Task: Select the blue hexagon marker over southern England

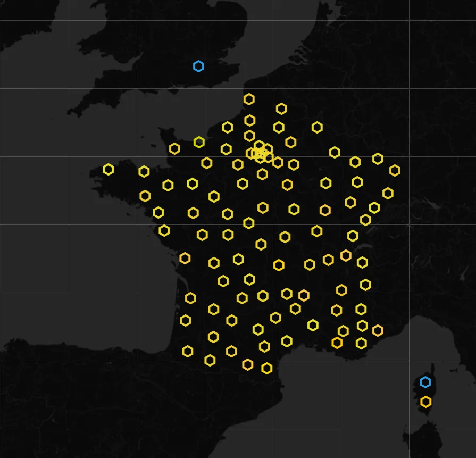Action: [x=198, y=66]
